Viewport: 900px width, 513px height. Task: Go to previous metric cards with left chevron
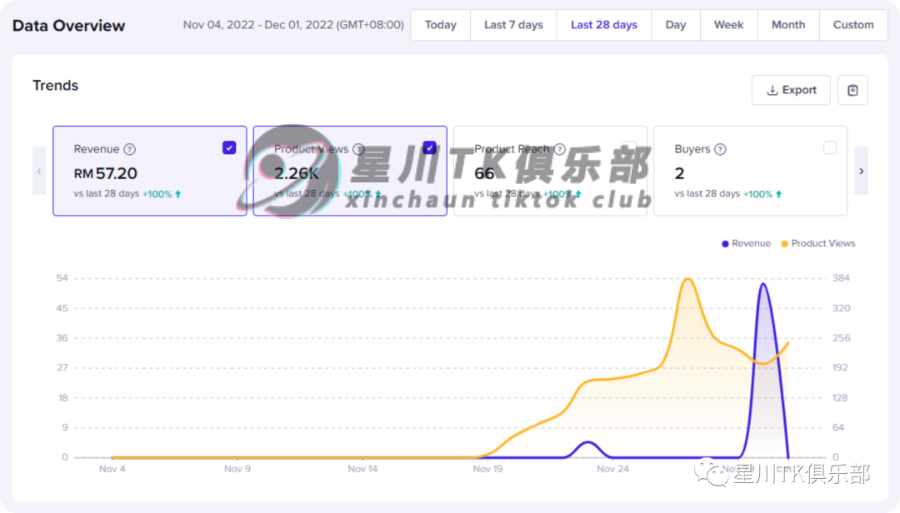[39, 171]
